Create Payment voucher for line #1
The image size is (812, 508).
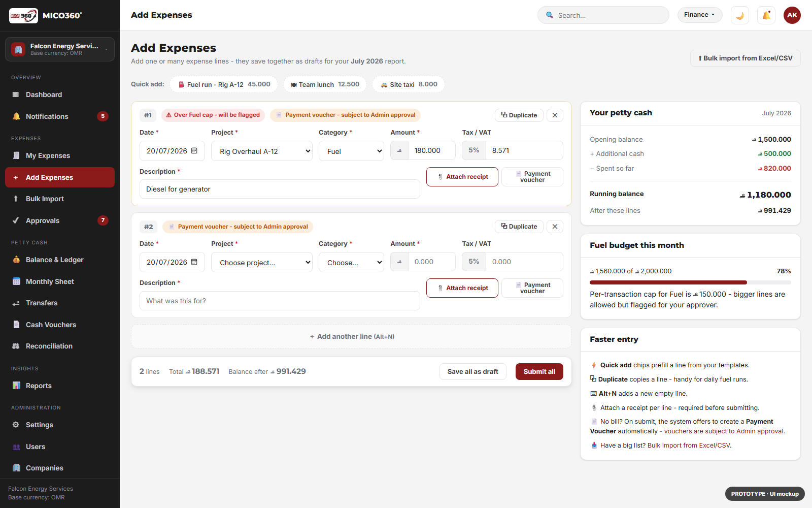pos(532,177)
